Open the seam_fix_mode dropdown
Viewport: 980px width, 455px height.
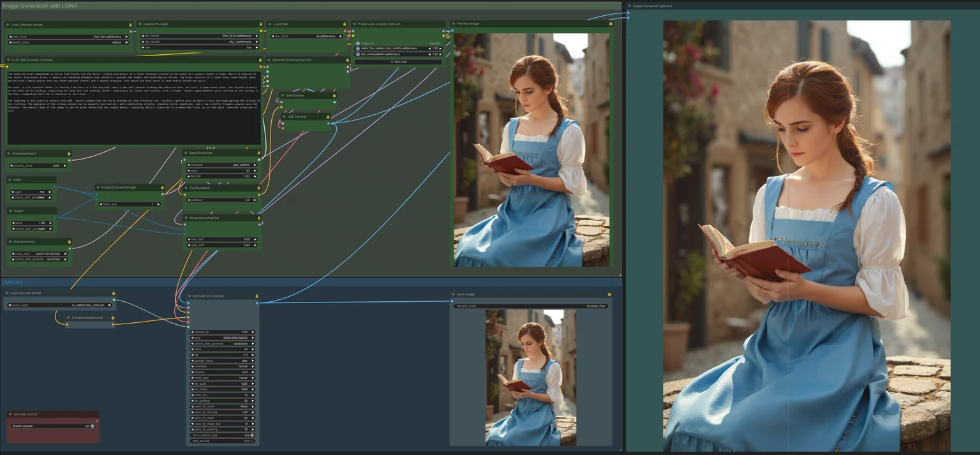tap(223, 407)
